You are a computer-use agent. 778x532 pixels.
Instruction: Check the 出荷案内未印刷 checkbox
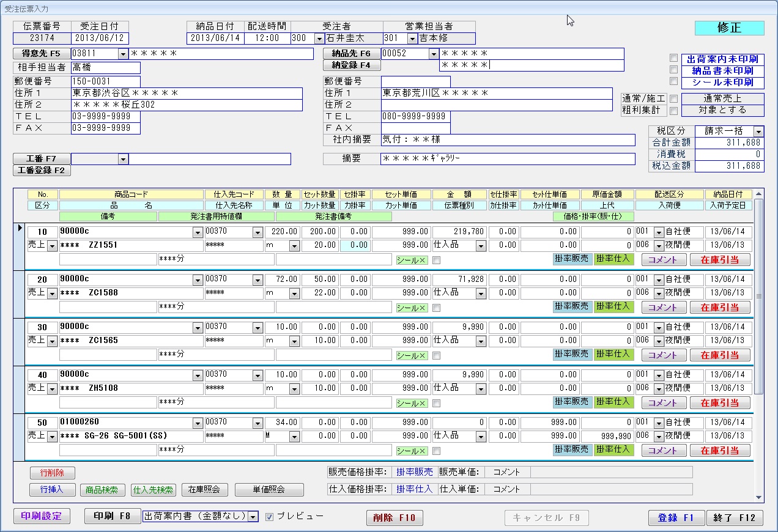673,59
